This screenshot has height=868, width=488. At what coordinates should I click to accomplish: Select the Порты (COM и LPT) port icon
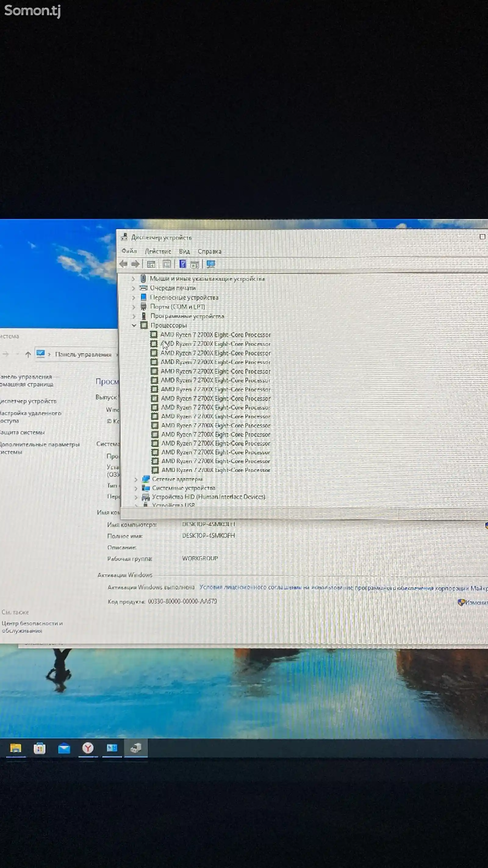[x=143, y=306]
